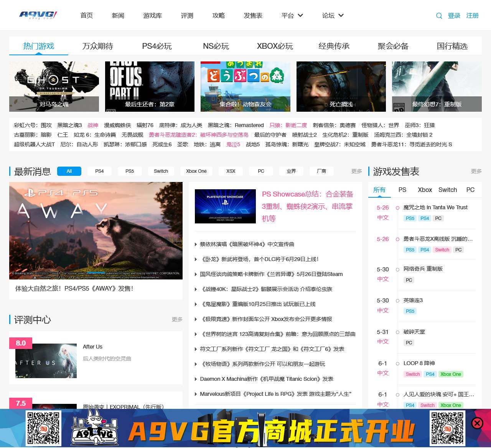Image resolution: width=491 pixels, height=448 pixels.
Task: Open 游戏库 in top navigation
Action: point(153,16)
